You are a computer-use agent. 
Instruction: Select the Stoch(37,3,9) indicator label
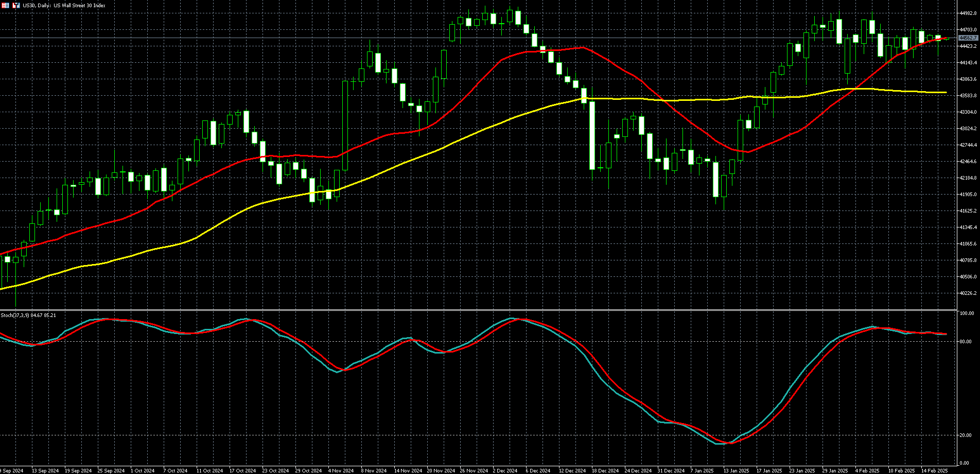pos(28,315)
